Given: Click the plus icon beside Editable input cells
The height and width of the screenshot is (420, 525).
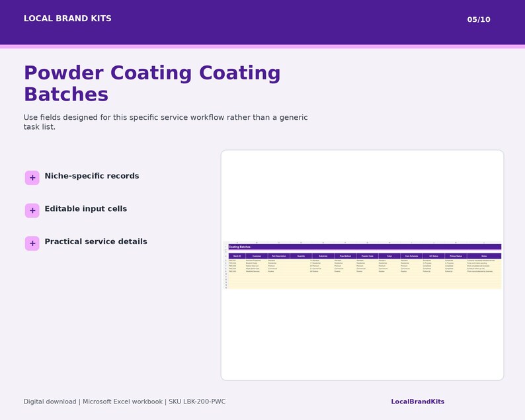Looking at the screenshot, I should click(32, 210).
